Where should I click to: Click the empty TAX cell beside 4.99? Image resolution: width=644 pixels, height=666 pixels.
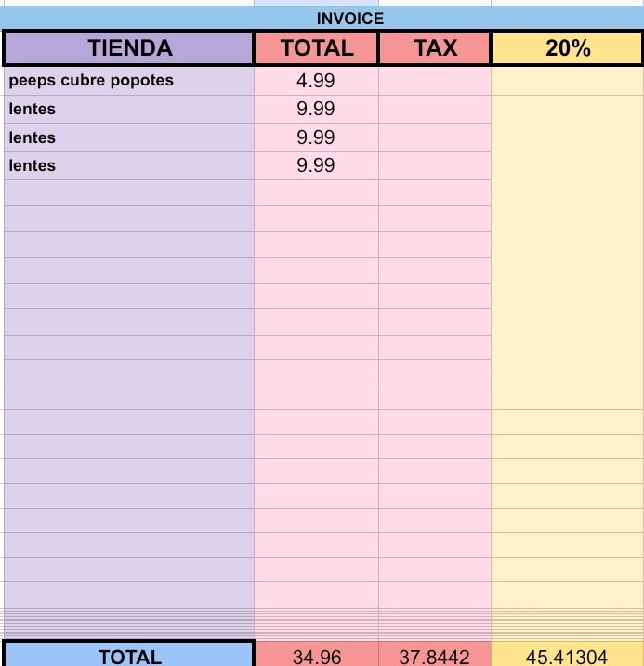coord(435,81)
